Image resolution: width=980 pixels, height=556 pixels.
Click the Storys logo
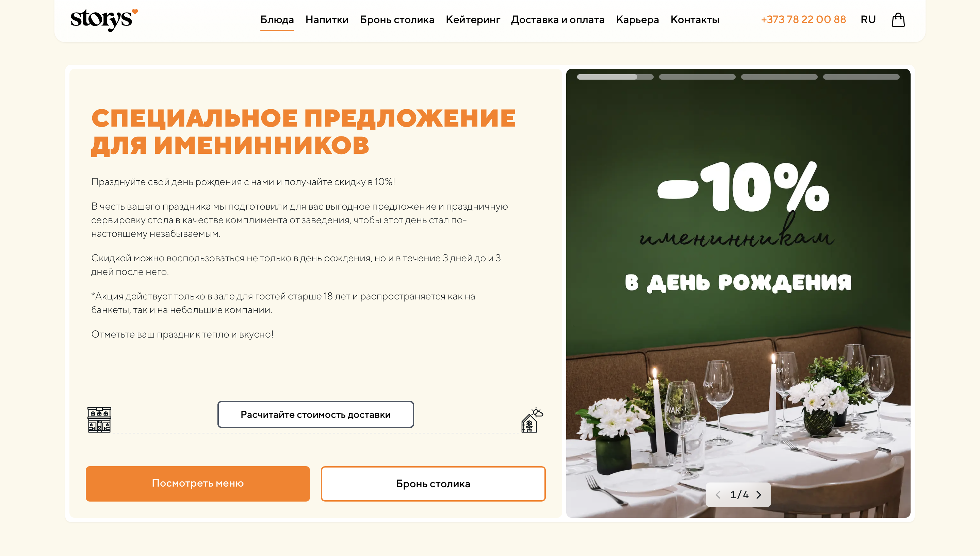pyautogui.click(x=104, y=20)
